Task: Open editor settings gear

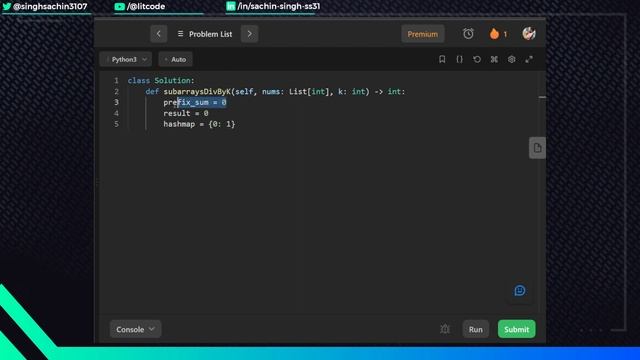Action: point(511,60)
